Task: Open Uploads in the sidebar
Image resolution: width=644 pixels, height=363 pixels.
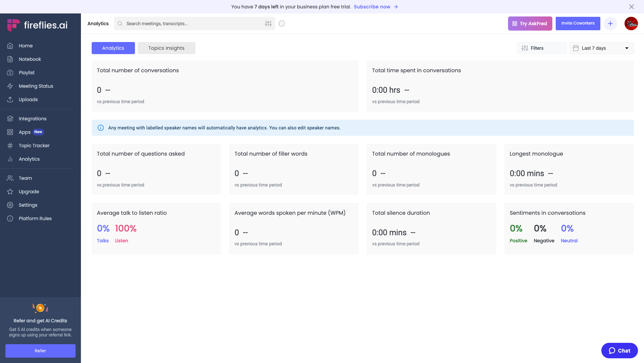Action: 28,99
